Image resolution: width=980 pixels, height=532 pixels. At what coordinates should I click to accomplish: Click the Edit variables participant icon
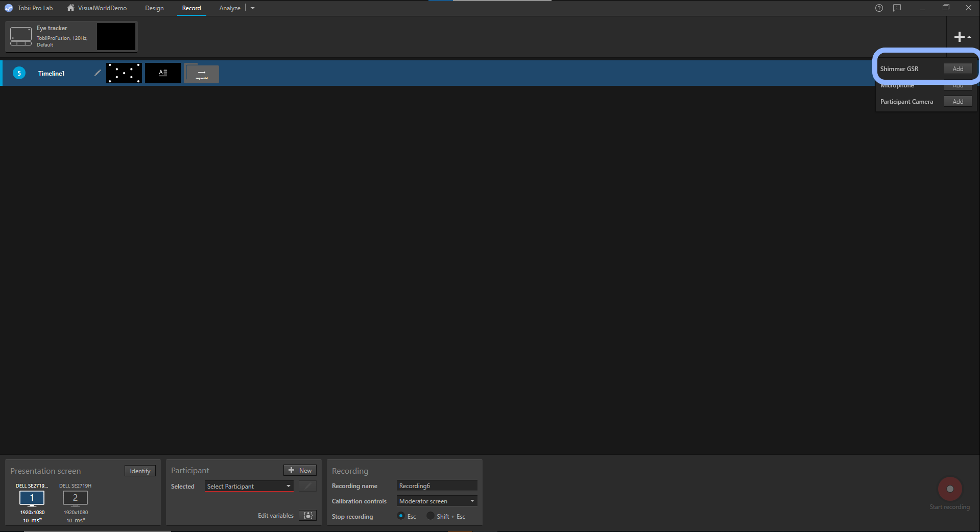(307, 516)
